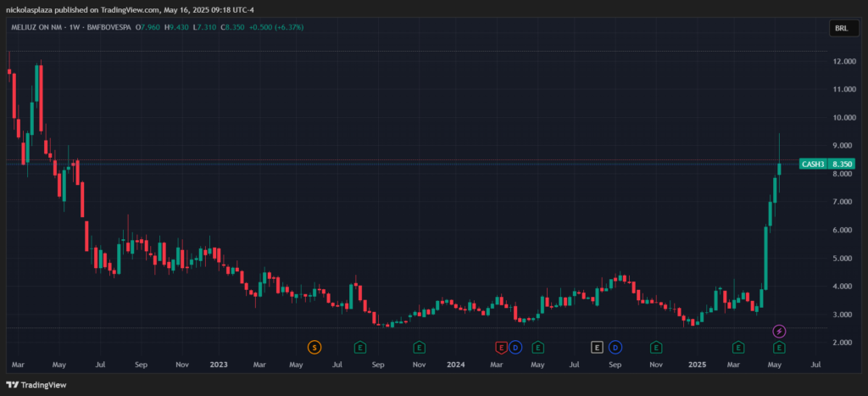This screenshot has height=396, width=868.
Task: Click the TradingView logo in bottom corner
Action: (39, 383)
